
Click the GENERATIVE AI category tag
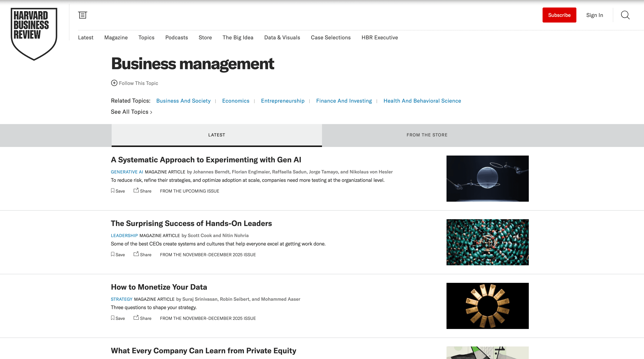click(127, 172)
